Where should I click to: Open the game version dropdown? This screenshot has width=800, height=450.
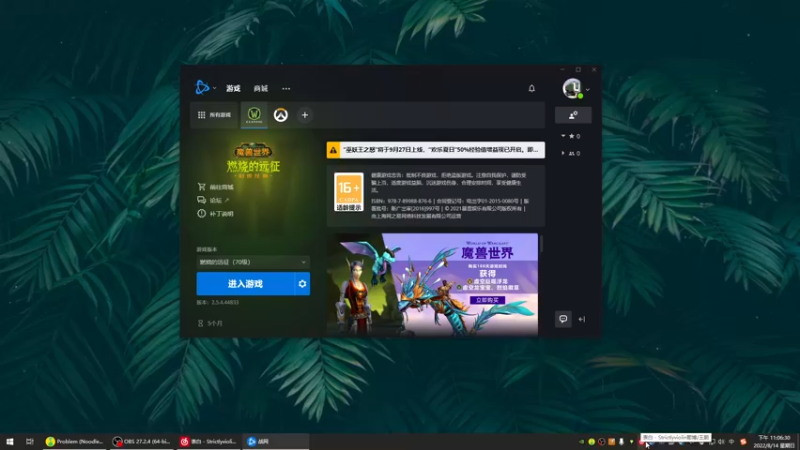pyautogui.click(x=253, y=262)
